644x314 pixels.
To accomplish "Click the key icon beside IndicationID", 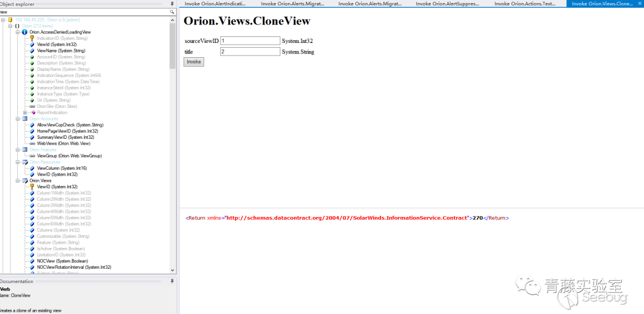I will click(x=32, y=38).
